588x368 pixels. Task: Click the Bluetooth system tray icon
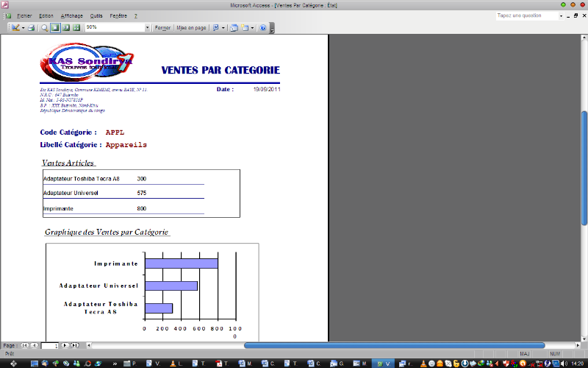[547, 364]
